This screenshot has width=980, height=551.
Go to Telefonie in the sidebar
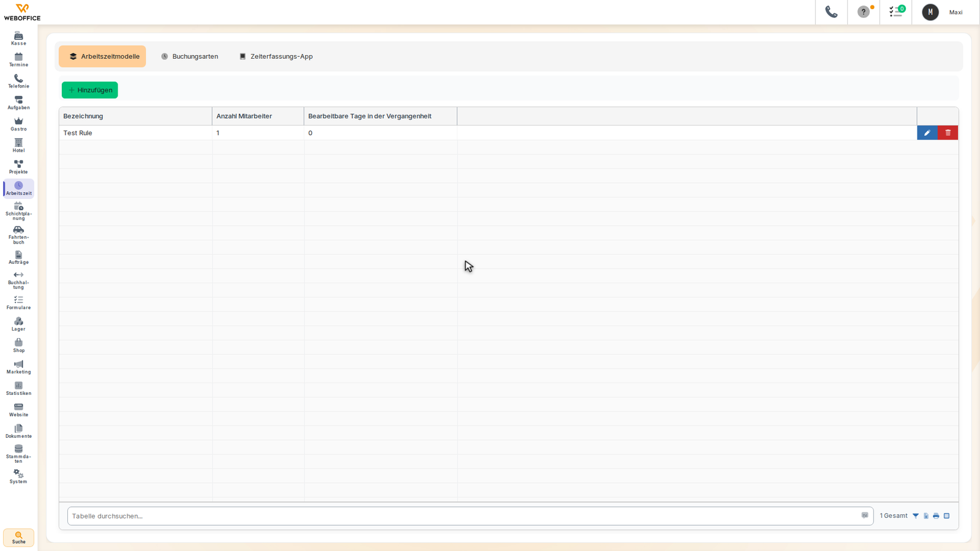click(x=18, y=81)
